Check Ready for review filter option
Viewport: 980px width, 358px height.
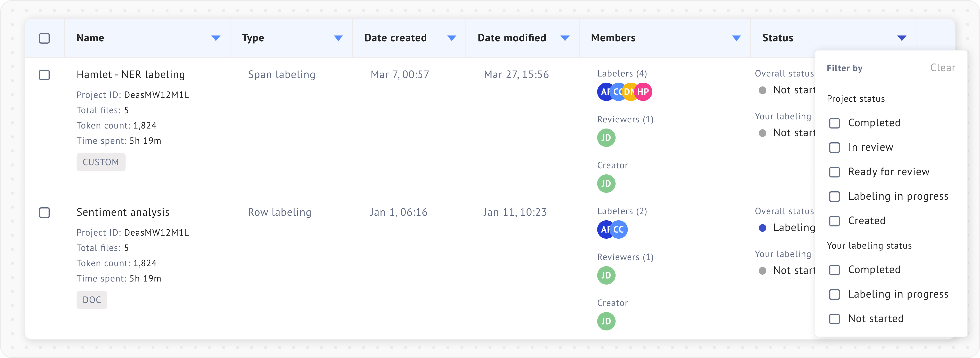[834, 172]
